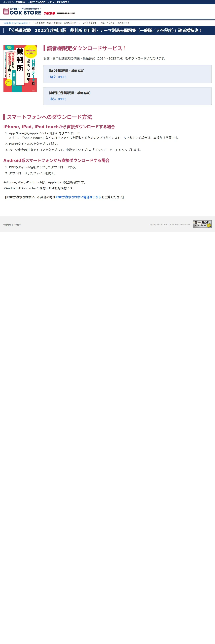This screenshot has width=215, height=644.
Task: Click the Starfield Trusted SSL Site seal
Action: click(x=202, y=224)
